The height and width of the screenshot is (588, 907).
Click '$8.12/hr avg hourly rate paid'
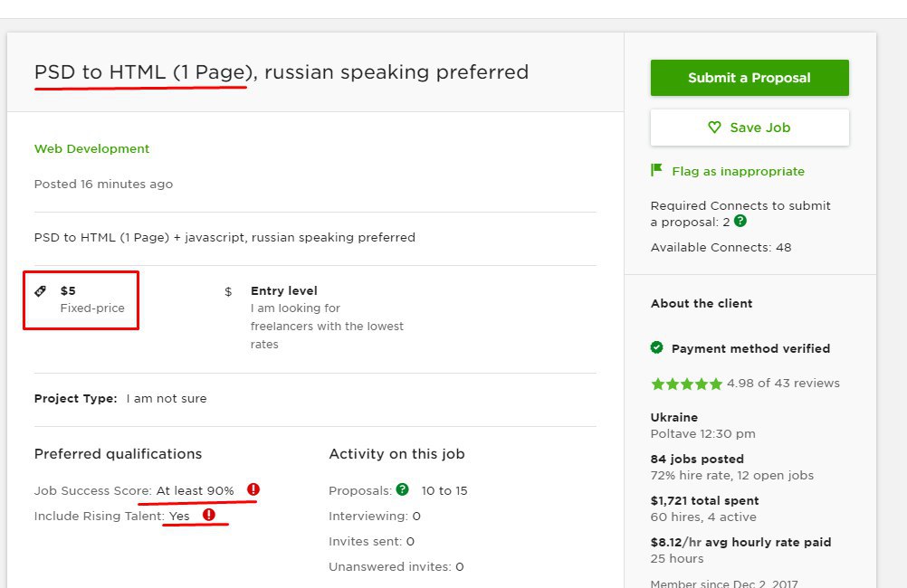click(x=740, y=543)
